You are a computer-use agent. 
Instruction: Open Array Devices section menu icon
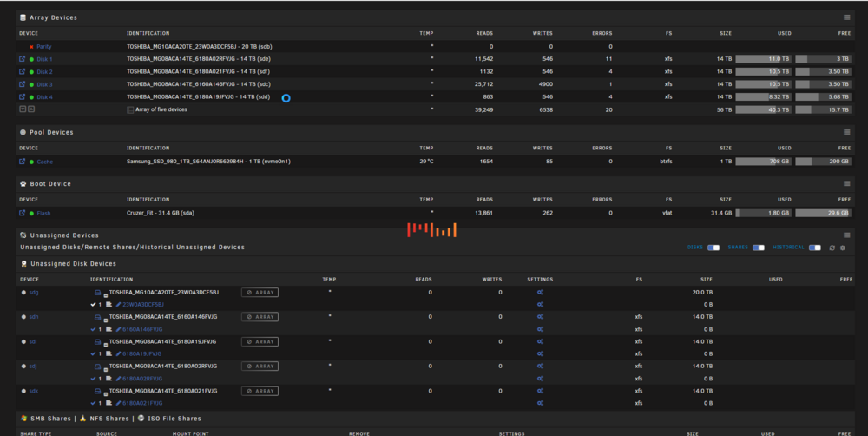pyautogui.click(x=846, y=17)
